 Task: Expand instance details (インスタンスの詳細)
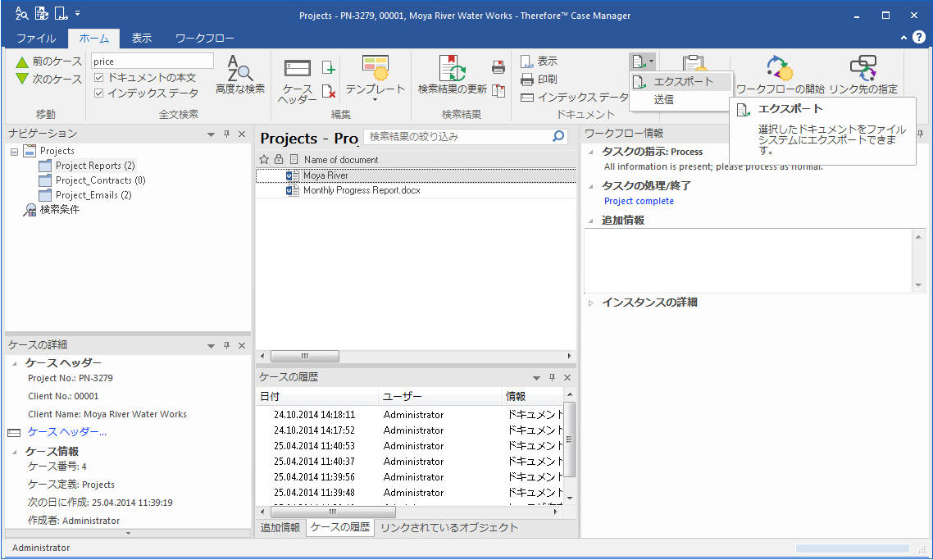591,303
